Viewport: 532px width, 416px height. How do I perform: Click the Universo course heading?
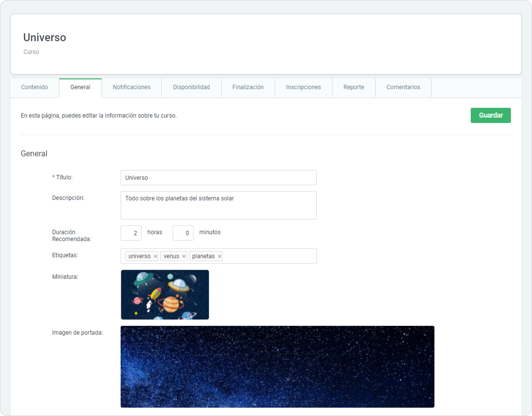45,37
